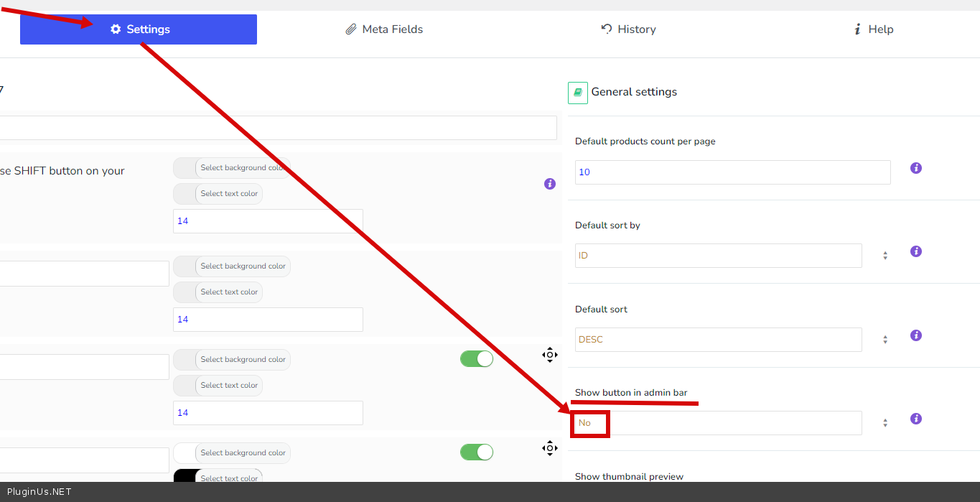The image size is (980, 502).
Task: Click the History tab's undo arrow icon
Action: pyautogui.click(x=607, y=29)
